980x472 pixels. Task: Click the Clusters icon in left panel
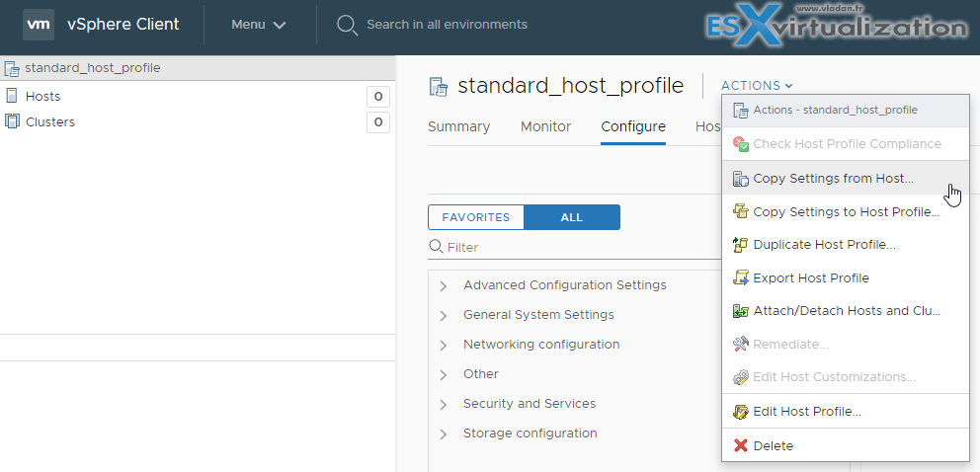[x=11, y=121]
